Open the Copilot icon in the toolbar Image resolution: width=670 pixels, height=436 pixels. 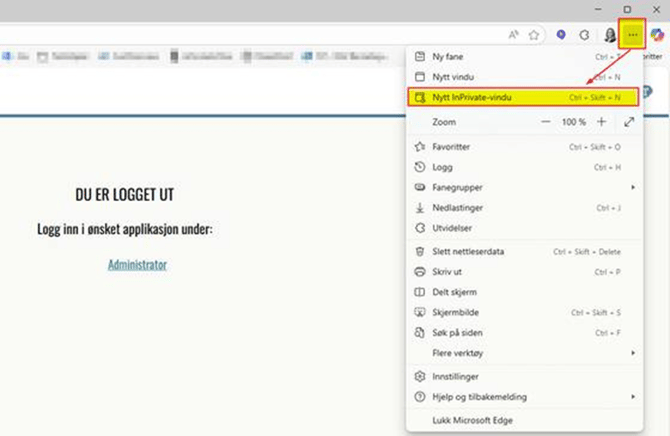pyautogui.click(x=657, y=34)
